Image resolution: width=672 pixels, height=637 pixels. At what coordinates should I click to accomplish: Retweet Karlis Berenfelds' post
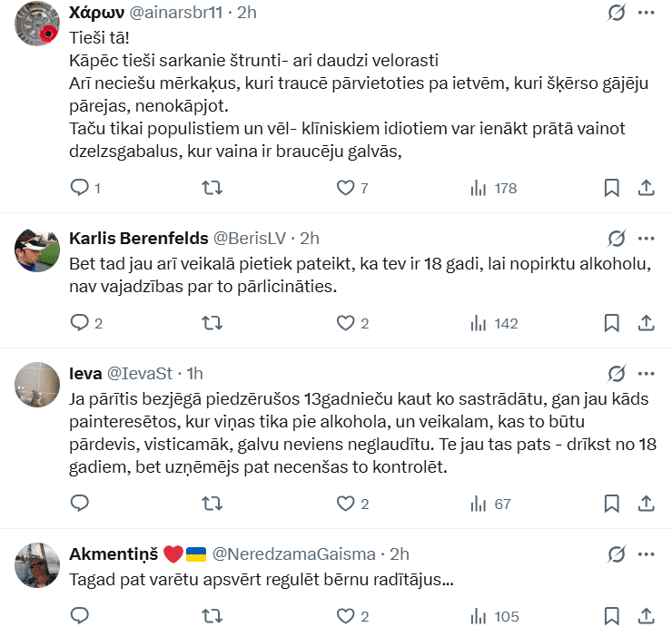pyautogui.click(x=212, y=322)
